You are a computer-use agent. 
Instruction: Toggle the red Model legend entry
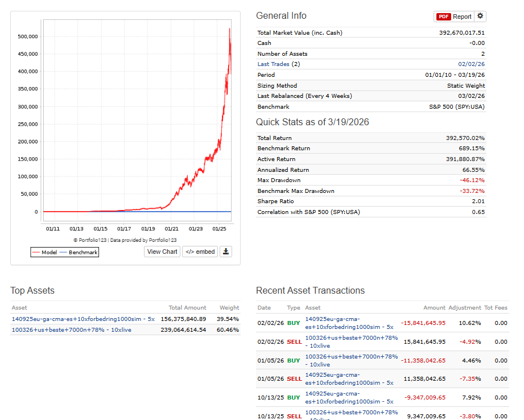(44, 252)
